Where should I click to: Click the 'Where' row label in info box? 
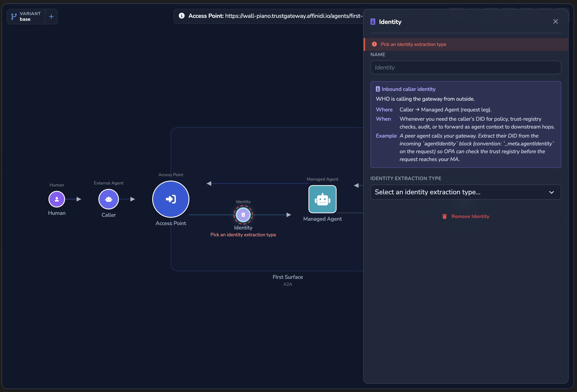click(x=384, y=109)
